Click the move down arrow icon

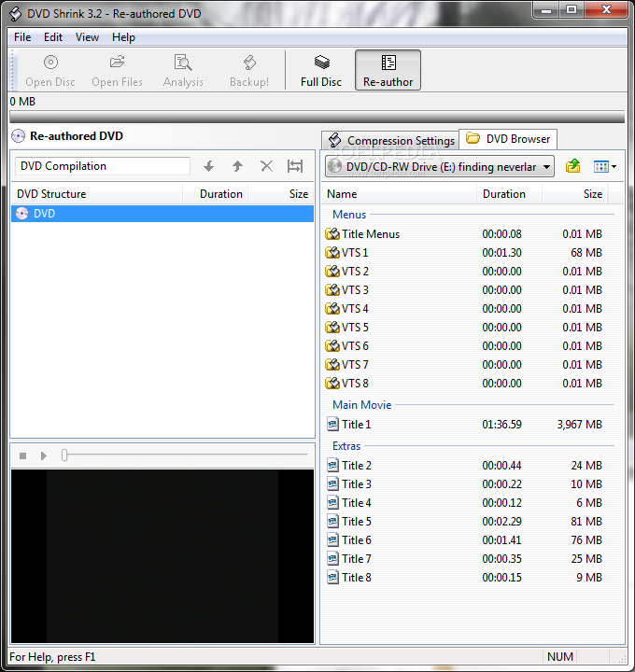point(209,166)
